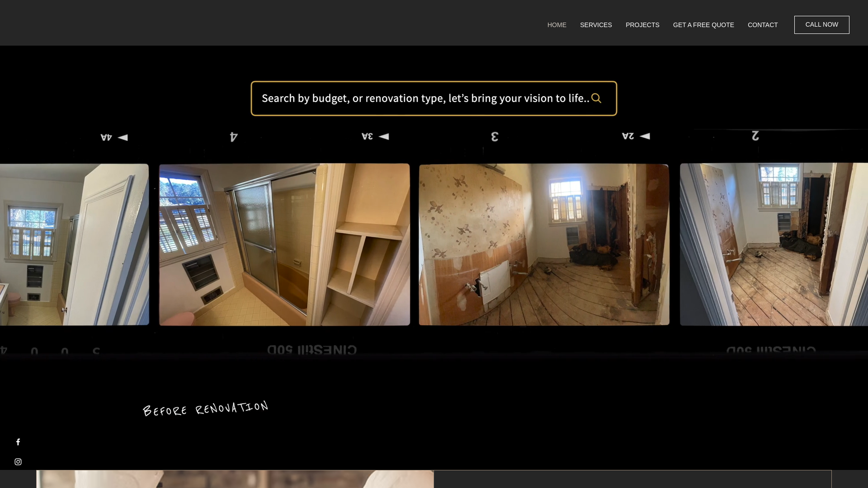Go to the Home menu item
Viewport: 868px width, 488px height.
(557, 25)
